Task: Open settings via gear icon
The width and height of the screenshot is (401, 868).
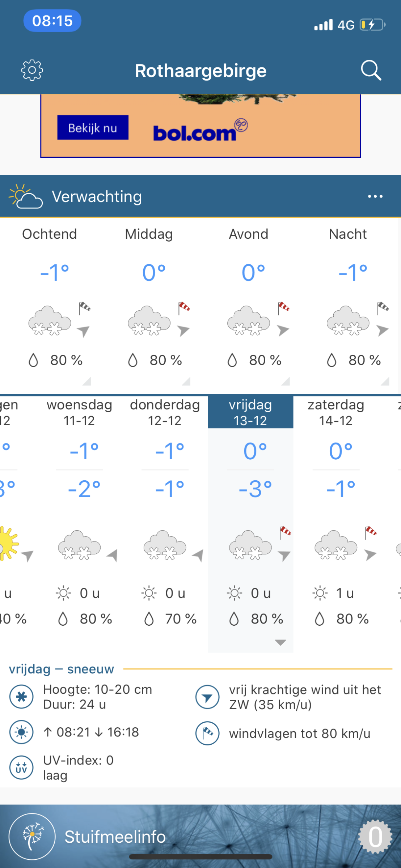Action: (32, 70)
